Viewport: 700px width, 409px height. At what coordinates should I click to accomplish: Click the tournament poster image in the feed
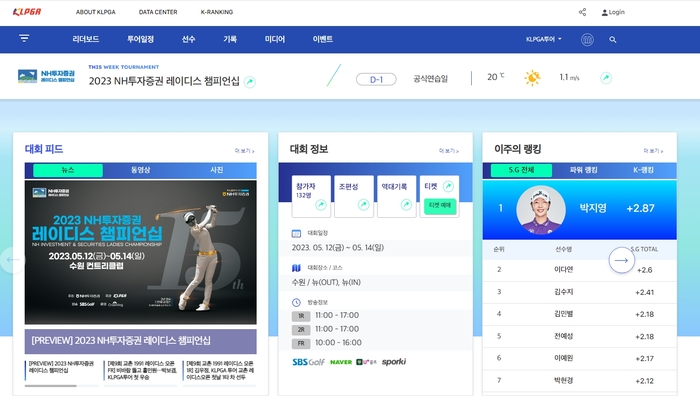coord(140,253)
